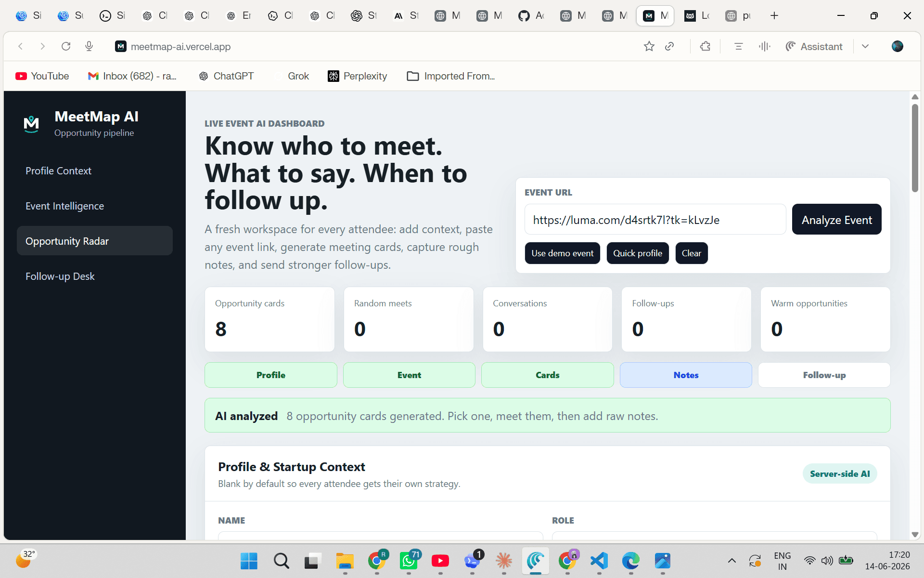Viewport: 924px width, 578px height.
Task: Open the battery status tray icon
Action: coord(846,561)
